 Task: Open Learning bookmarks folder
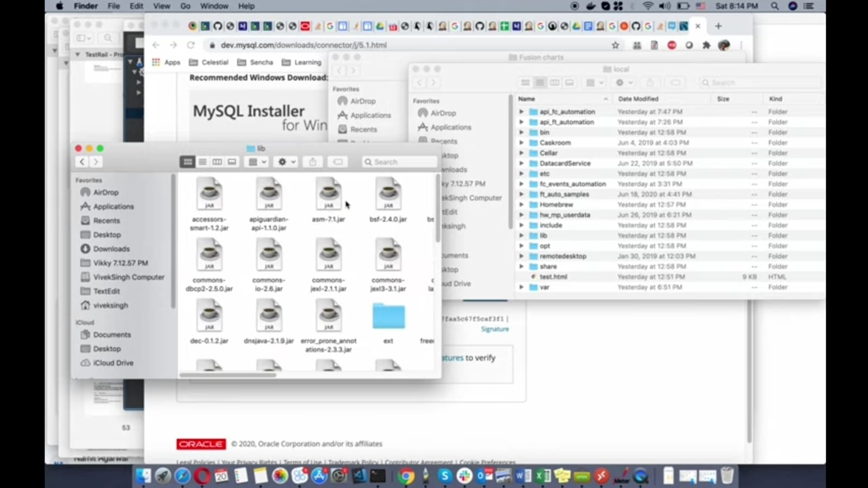[x=302, y=62]
